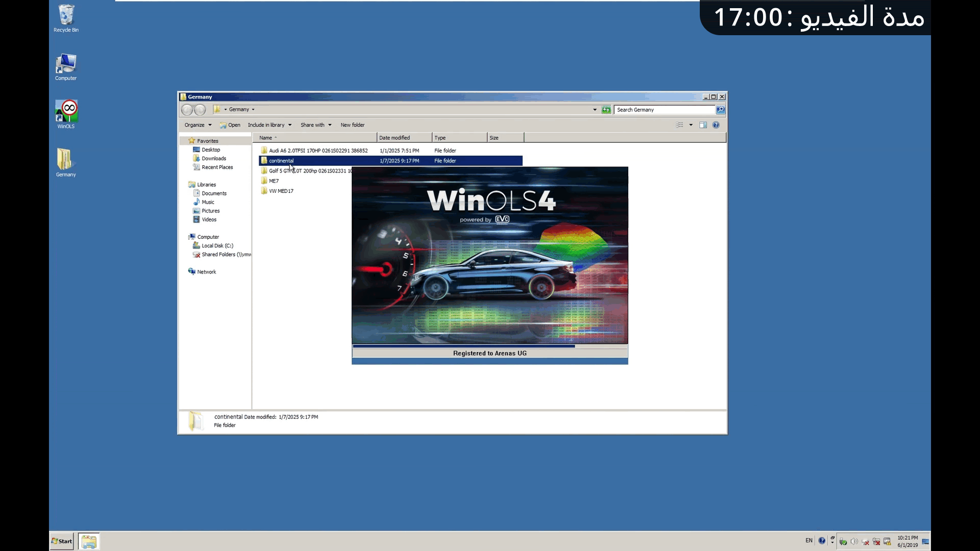Expand the Include in library dropdown

269,125
